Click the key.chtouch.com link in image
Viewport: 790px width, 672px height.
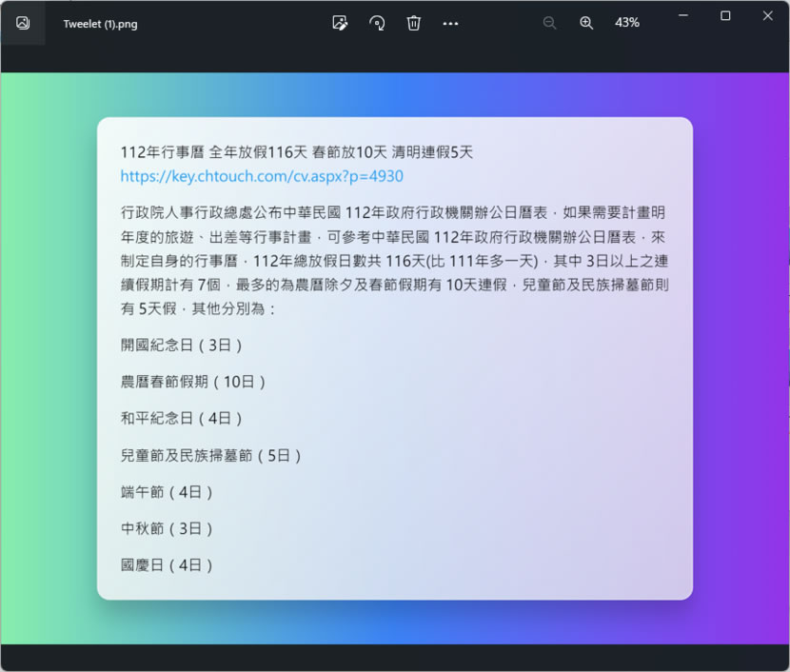click(x=262, y=176)
